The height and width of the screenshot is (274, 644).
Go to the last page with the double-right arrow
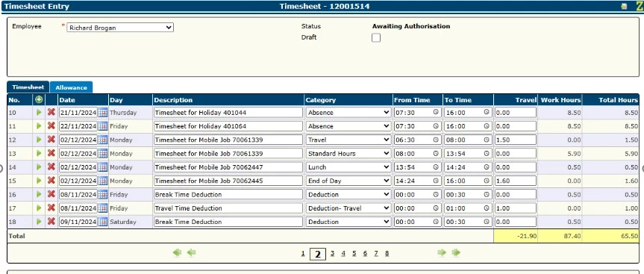(x=456, y=252)
